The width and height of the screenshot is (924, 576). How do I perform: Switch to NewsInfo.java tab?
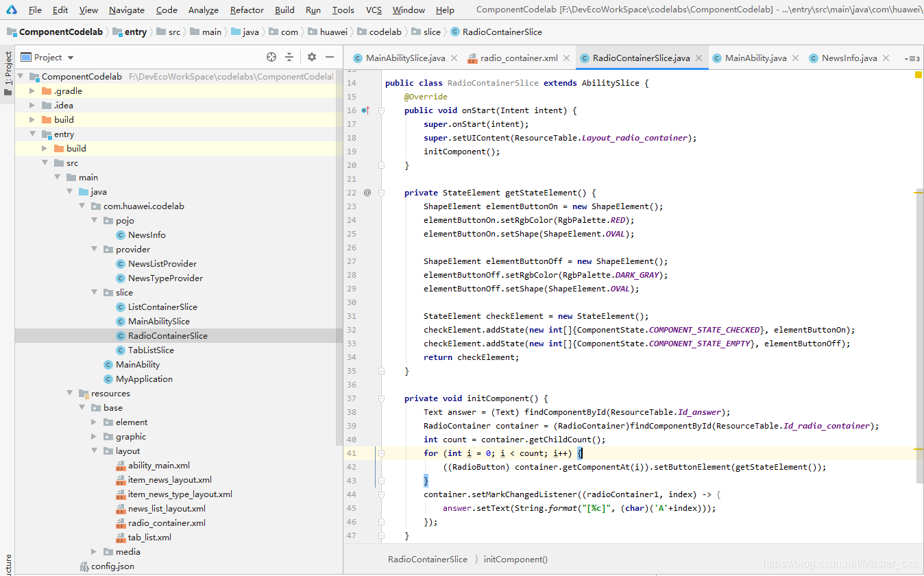[849, 58]
